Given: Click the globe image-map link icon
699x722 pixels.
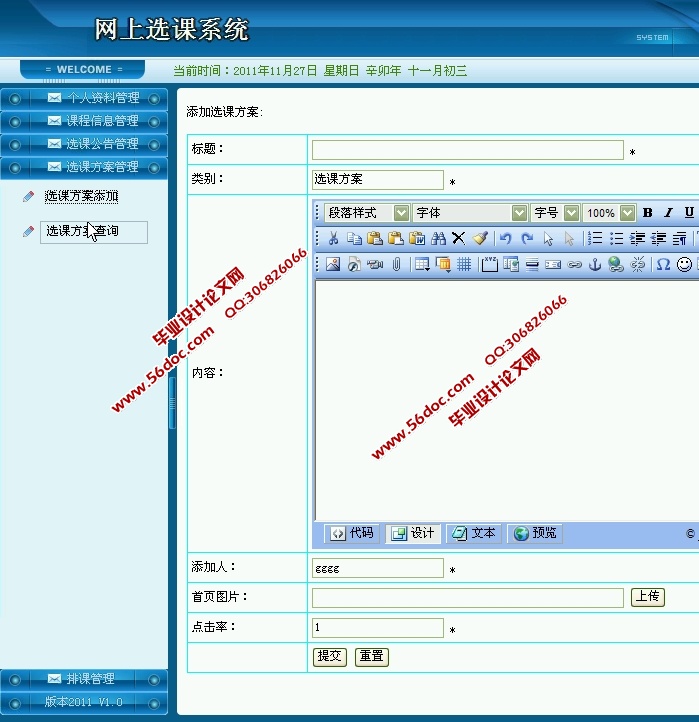Looking at the screenshot, I should [x=616, y=264].
